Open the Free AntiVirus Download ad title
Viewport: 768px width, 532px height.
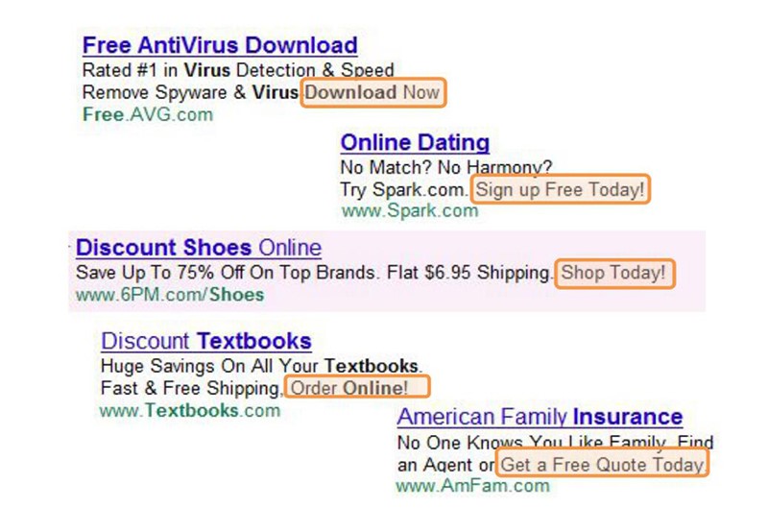tap(220, 45)
